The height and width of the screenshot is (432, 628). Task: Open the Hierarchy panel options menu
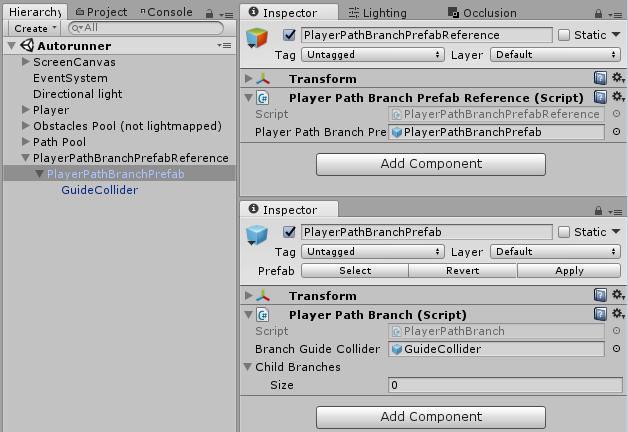[227, 15]
